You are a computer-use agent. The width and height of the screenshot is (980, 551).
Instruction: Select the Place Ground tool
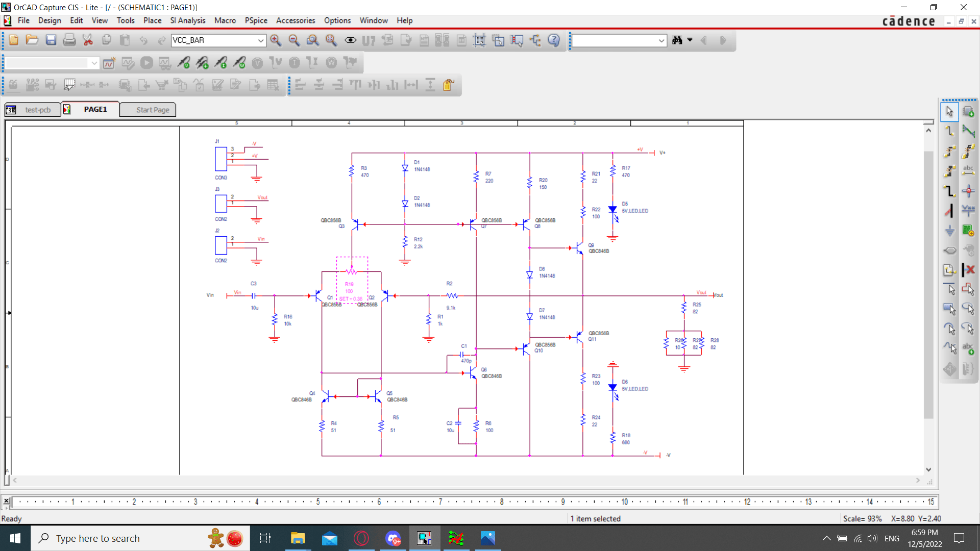pos(950,231)
